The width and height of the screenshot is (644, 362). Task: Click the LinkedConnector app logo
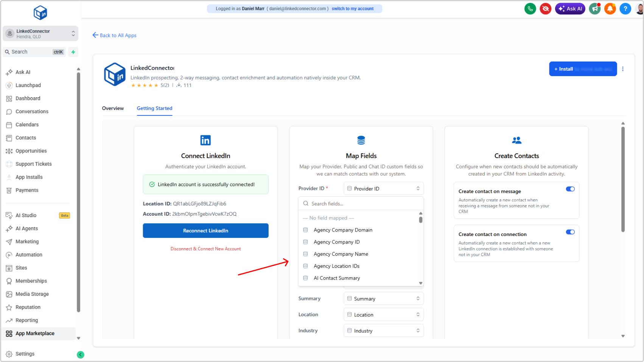tap(115, 75)
